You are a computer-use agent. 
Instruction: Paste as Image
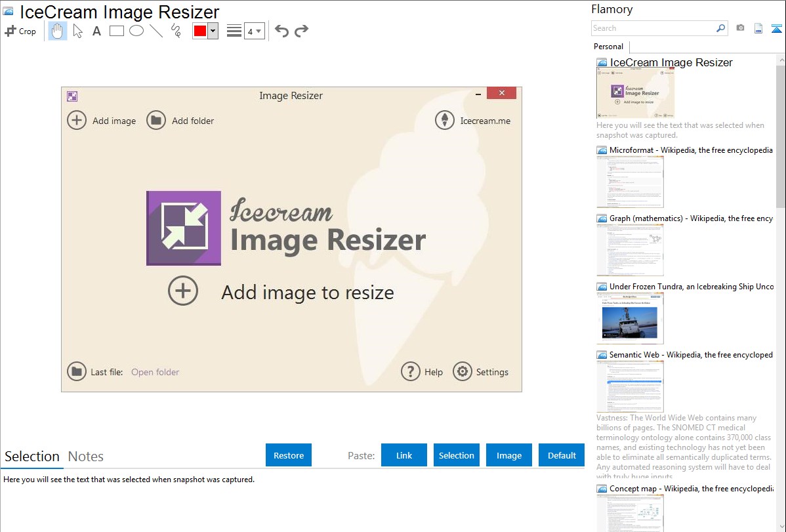coord(508,455)
